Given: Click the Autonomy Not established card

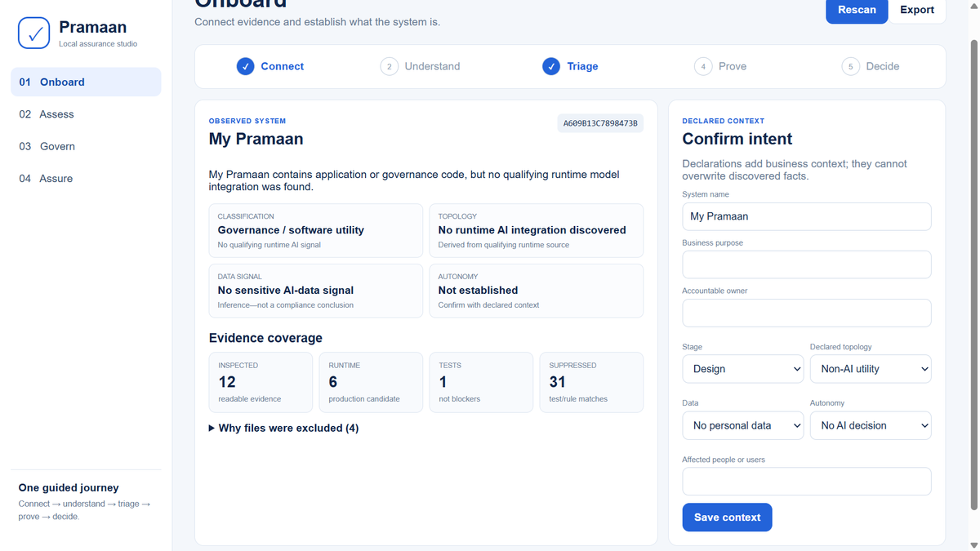Looking at the screenshot, I should (537, 291).
